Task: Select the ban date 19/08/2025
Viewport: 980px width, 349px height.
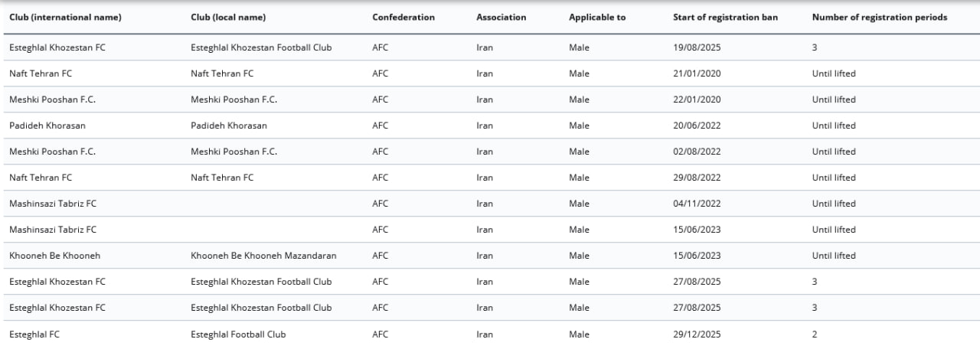Action: click(x=697, y=47)
